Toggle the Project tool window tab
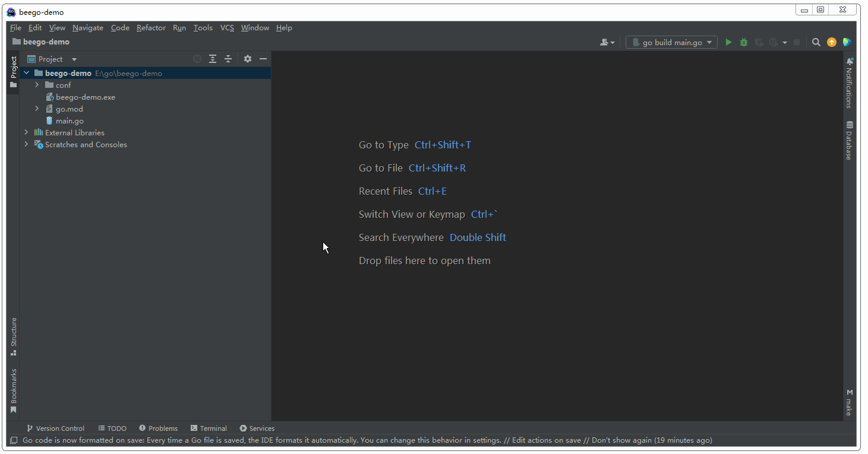Image resolution: width=868 pixels, height=454 pixels. point(14,72)
